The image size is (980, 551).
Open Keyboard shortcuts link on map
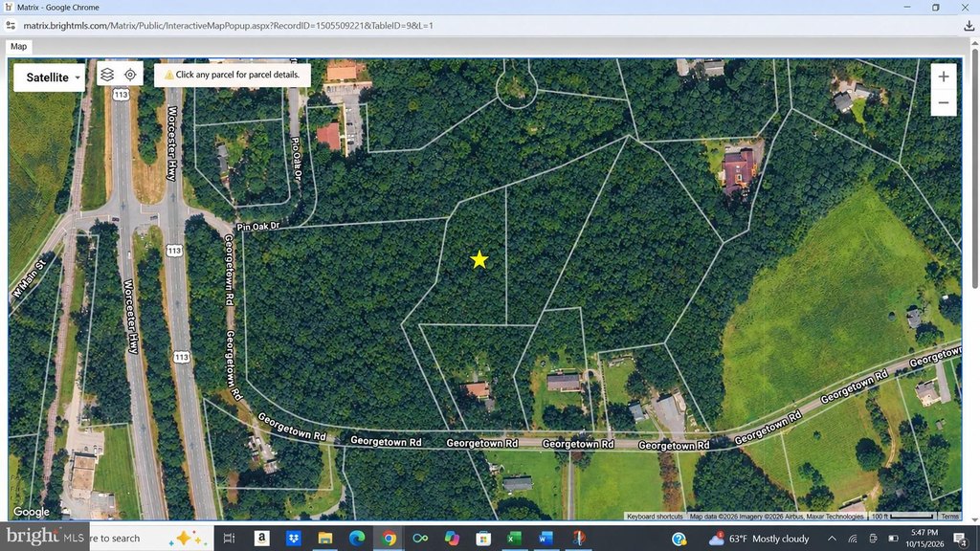pos(655,517)
